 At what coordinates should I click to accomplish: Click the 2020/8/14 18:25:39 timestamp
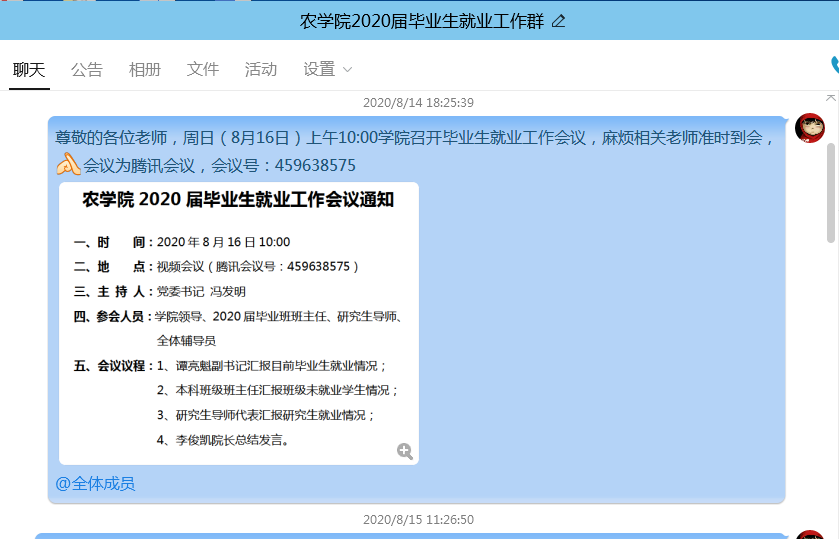418,102
